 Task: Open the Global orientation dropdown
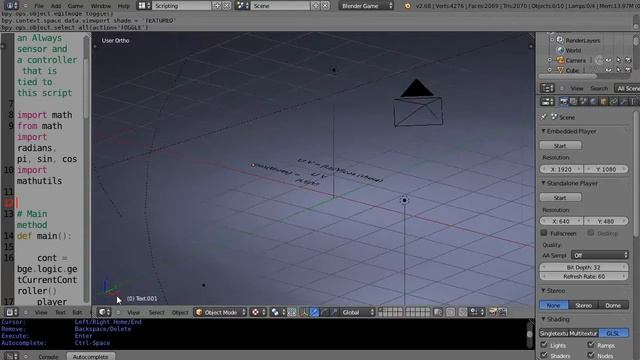click(357, 312)
